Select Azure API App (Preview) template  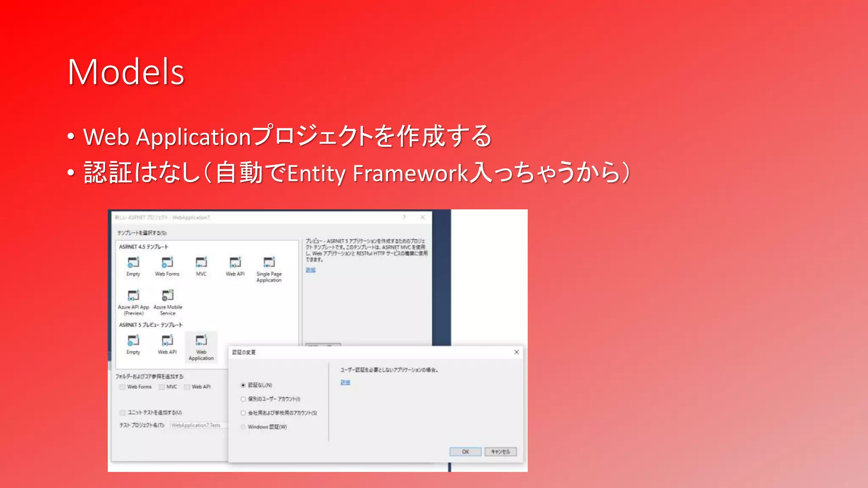pyautogui.click(x=133, y=302)
